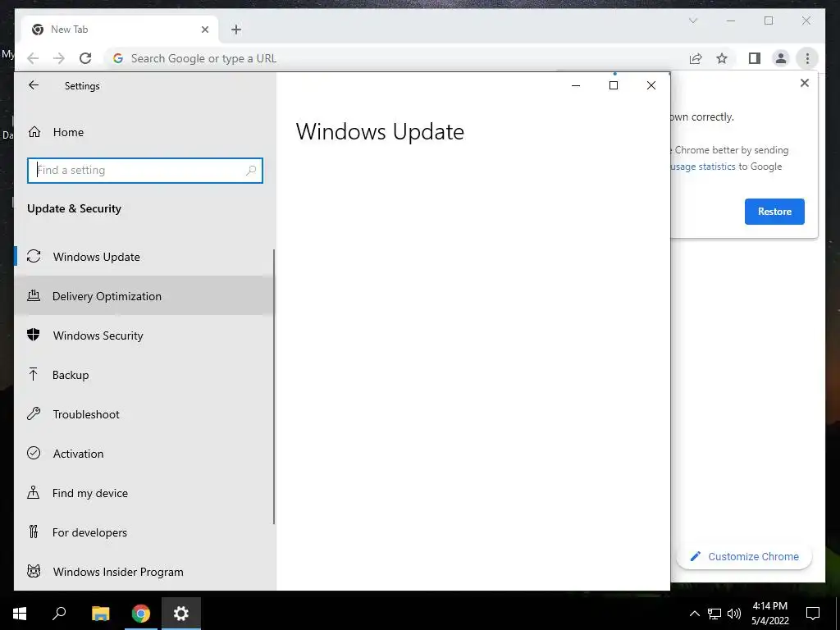Open the clock showing 4:14 PM
Screen dimensions: 840x630
pos(769,614)
